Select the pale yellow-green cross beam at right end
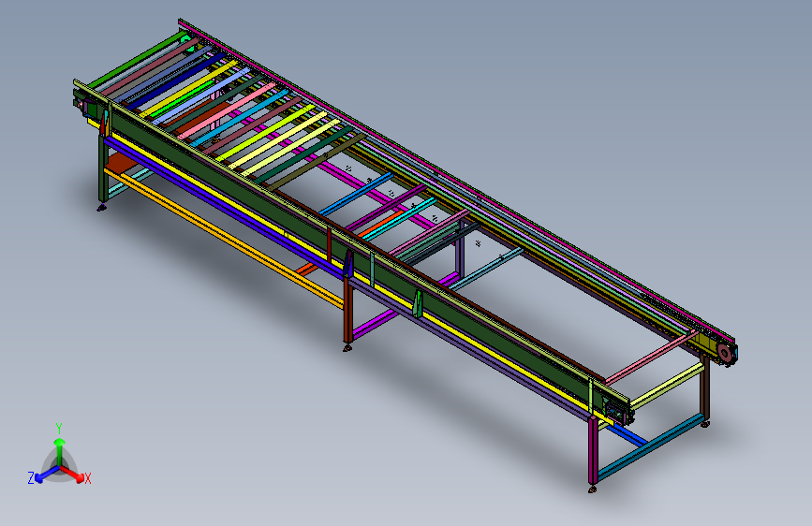Image resolution: width=812 pixels, height=526 pixels. 667,386
